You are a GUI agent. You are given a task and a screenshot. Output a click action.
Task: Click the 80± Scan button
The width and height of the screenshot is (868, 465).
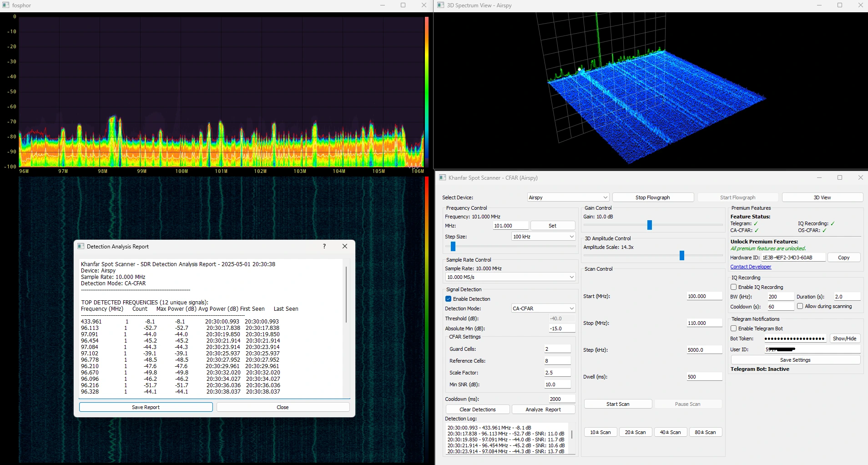(705, 432)
